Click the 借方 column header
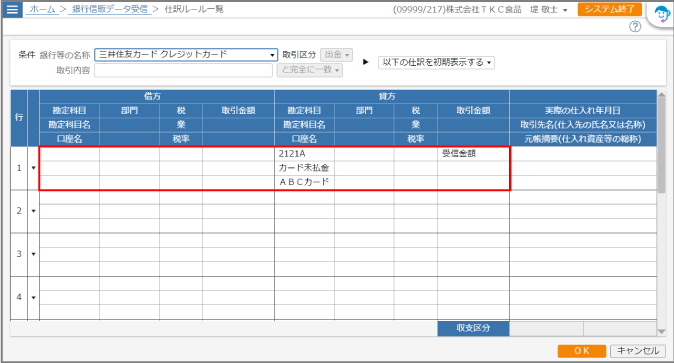Viewport: 674px width, 363px height. (x=156, y=96)
